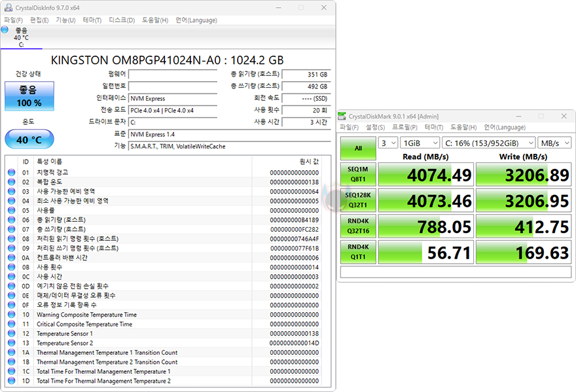The image size is (576, 392).
Task: Click status orb for Critical Composite Temperature Time
Action: click(11, 324)
